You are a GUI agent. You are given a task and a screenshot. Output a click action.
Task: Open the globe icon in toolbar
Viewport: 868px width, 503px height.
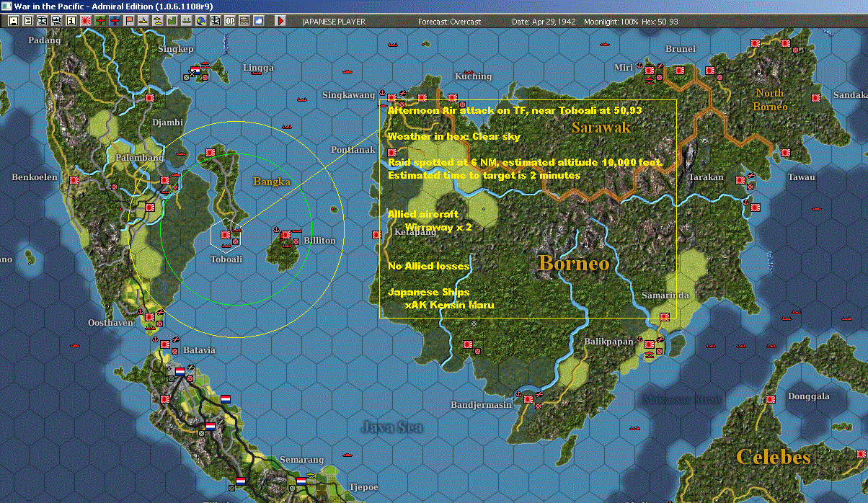pos(201,21)
